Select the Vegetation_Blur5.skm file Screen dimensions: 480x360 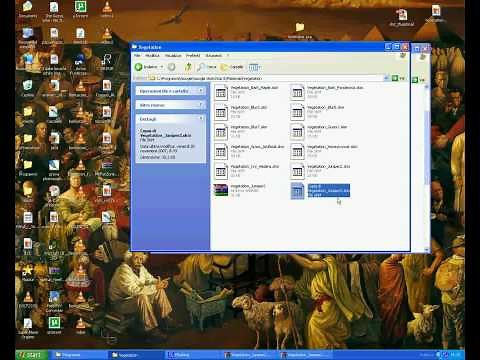(x=317, y=112)
